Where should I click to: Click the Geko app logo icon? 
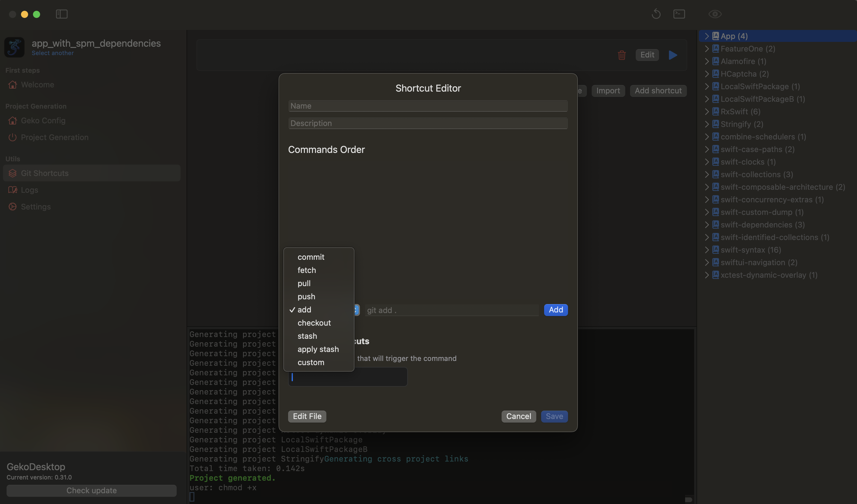[x=14, y=47]
